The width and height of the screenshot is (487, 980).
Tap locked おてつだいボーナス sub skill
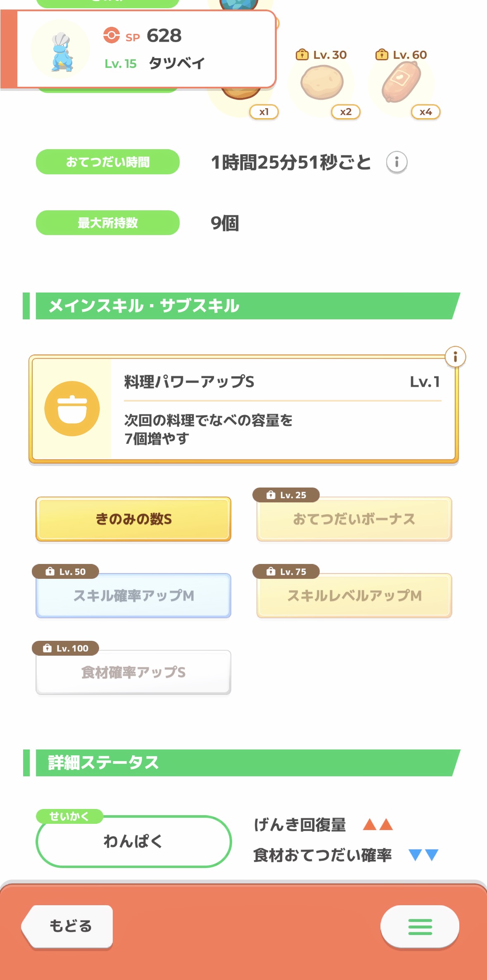354,519
